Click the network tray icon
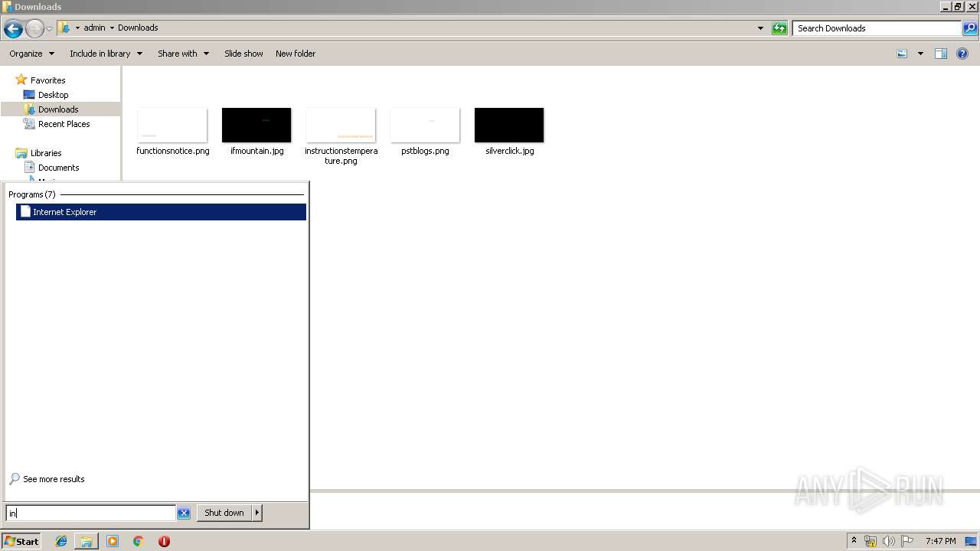 [x=871, y=541]
